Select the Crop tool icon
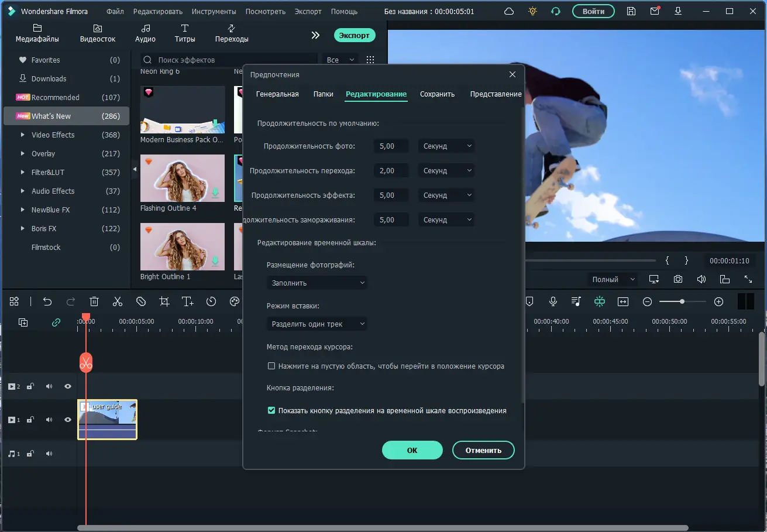The image size is (767, 532). pyautogui.click(x=164, y=301)
